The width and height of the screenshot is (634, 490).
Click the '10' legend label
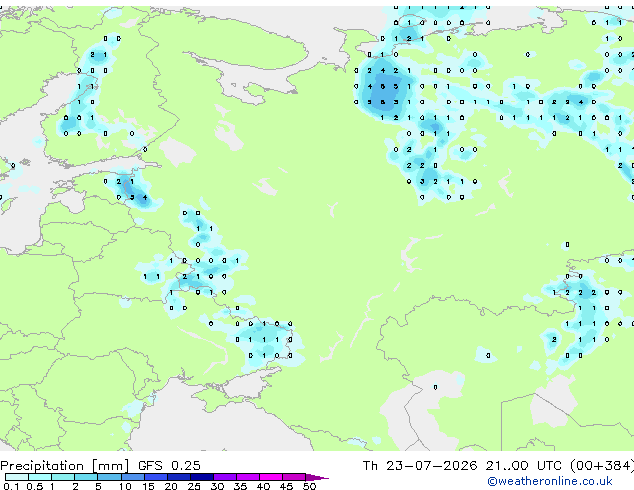pyautogui.click(x=125, y=486)
